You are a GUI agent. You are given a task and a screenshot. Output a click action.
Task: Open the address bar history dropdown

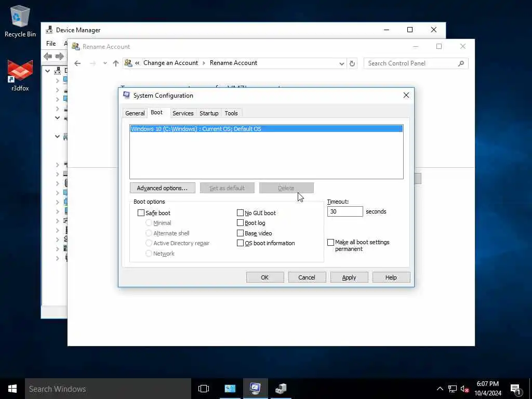(341, 64)
